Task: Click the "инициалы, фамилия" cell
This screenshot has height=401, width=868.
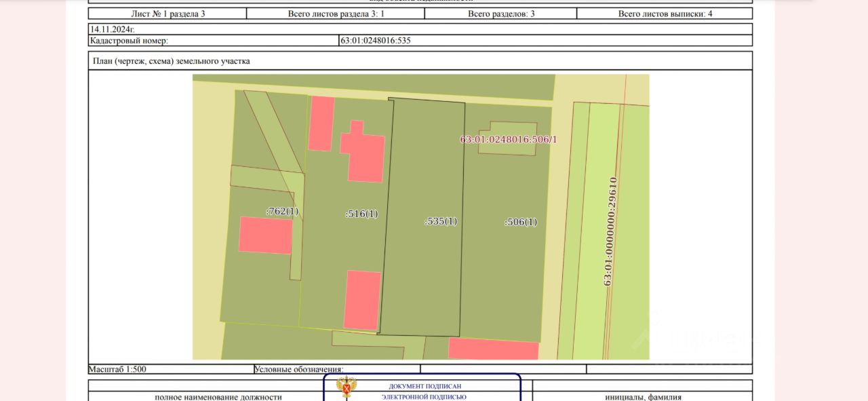Action: pos(643,397)
